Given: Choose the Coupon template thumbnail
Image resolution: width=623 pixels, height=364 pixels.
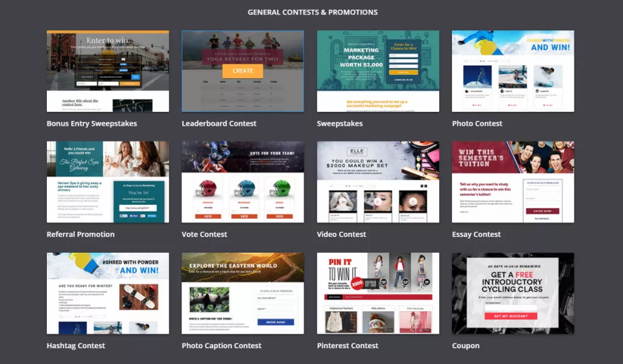Looking at the screenshot, I should [x=513, y=294].
